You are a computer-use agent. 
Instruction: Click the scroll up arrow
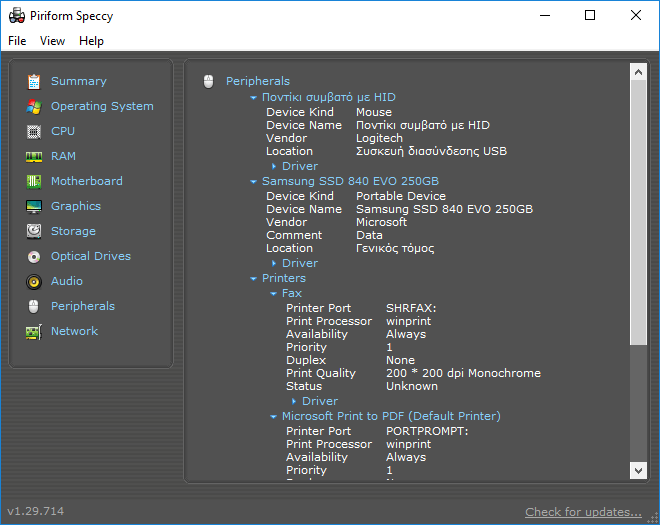tap(638, 72)
